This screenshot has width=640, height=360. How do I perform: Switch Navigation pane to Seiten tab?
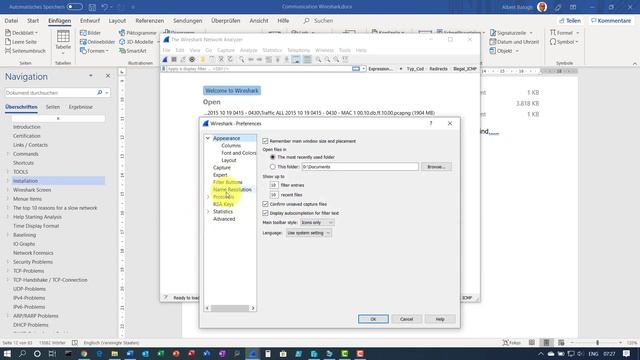[53, 107]
